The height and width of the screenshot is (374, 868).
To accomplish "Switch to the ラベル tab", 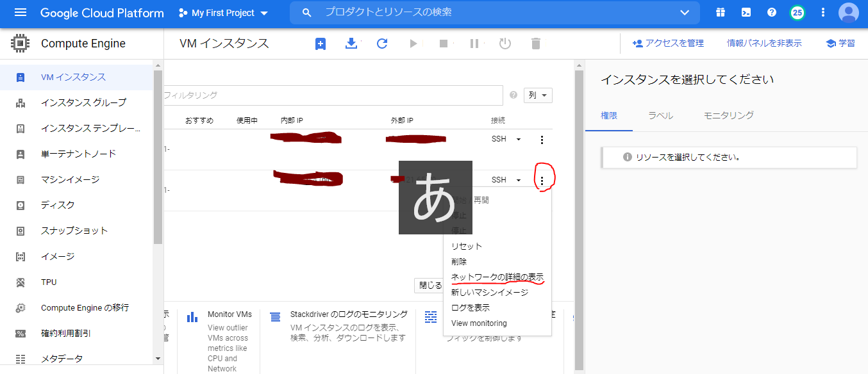I will [661, 115].
